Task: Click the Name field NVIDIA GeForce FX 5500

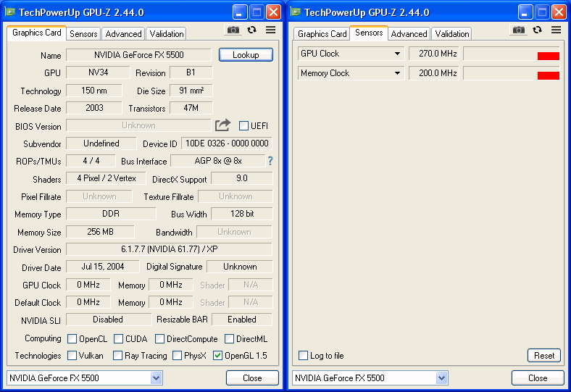Action: [x=138, y=55]
